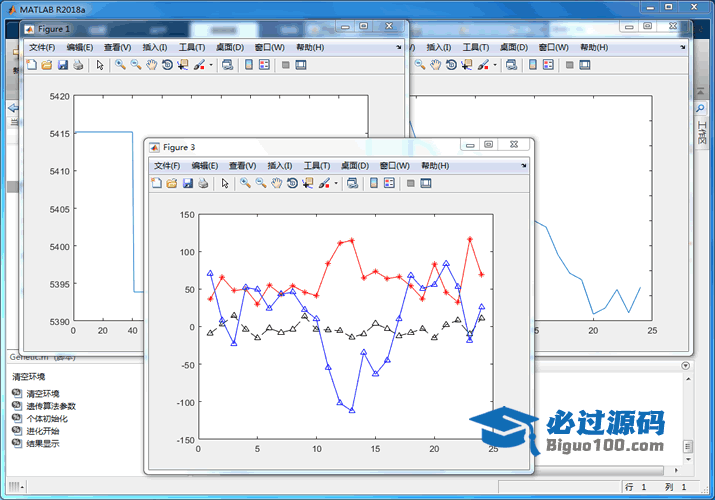Select Data Cursor tool in Figure 1

click(183, 65)
